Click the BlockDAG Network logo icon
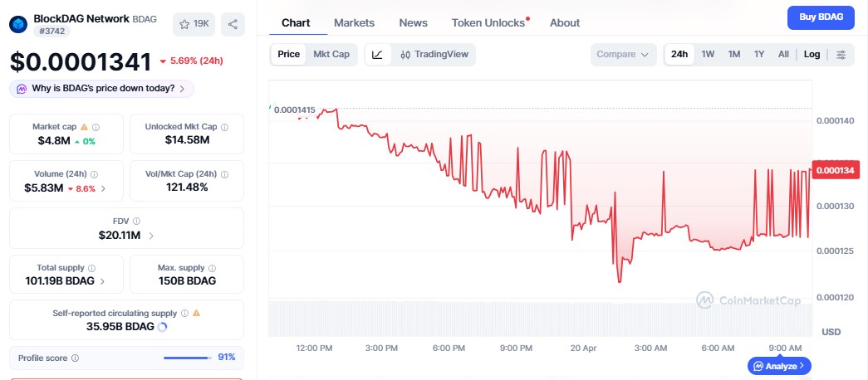 [x=18, y=23]
